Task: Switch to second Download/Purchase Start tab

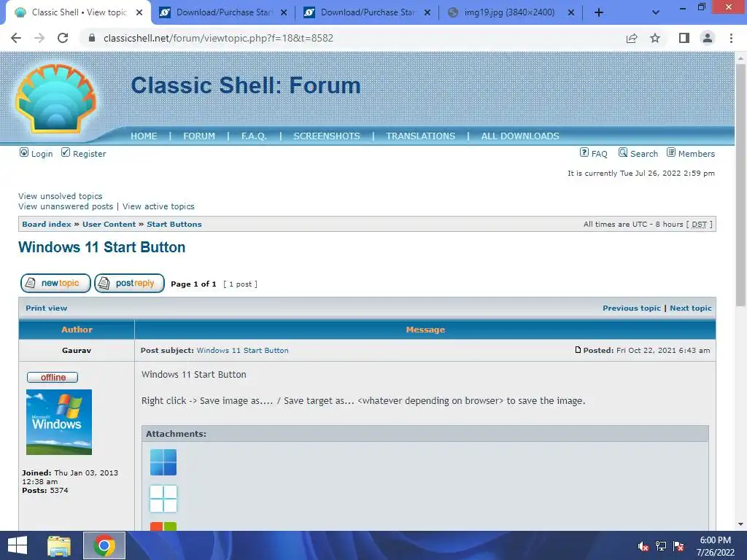Action: pos(368,12)
